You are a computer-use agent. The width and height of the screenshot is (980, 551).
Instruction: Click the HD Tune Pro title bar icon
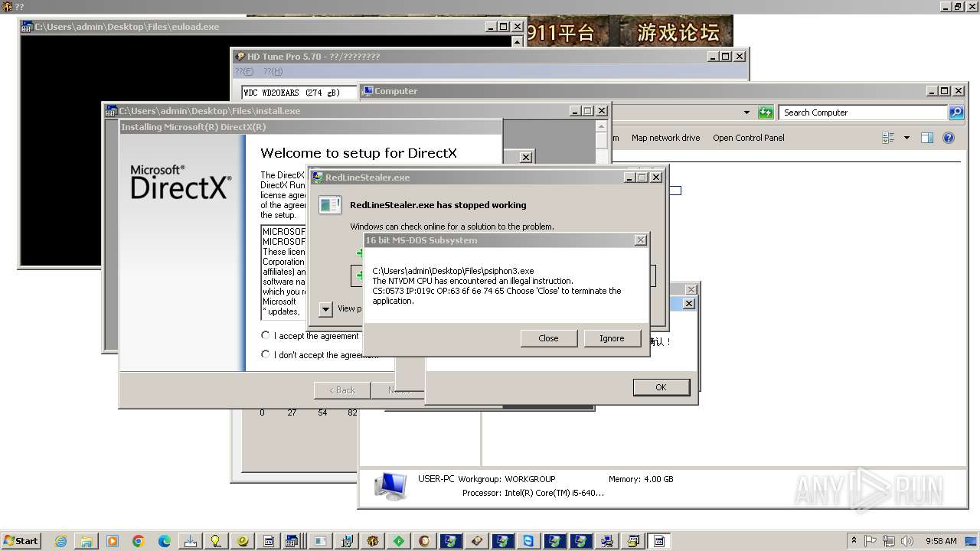click(x=240, y=57)
